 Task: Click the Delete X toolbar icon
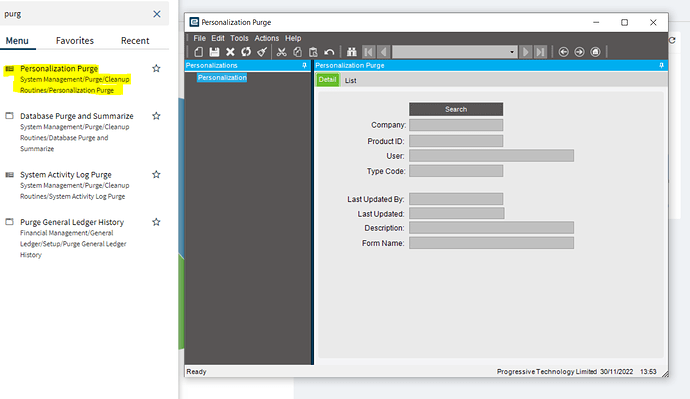pos(230,52)
